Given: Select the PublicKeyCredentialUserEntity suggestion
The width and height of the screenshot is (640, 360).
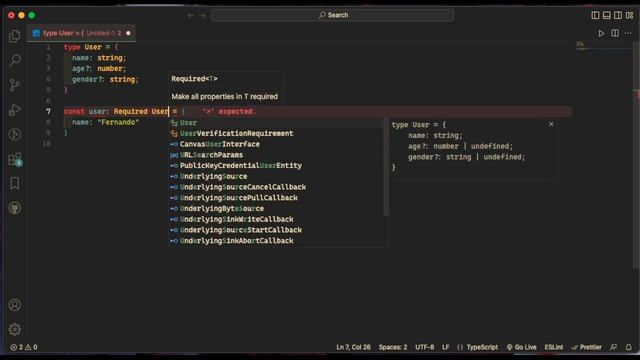Looking at the screenshot, I should click(x=277, y=166).
